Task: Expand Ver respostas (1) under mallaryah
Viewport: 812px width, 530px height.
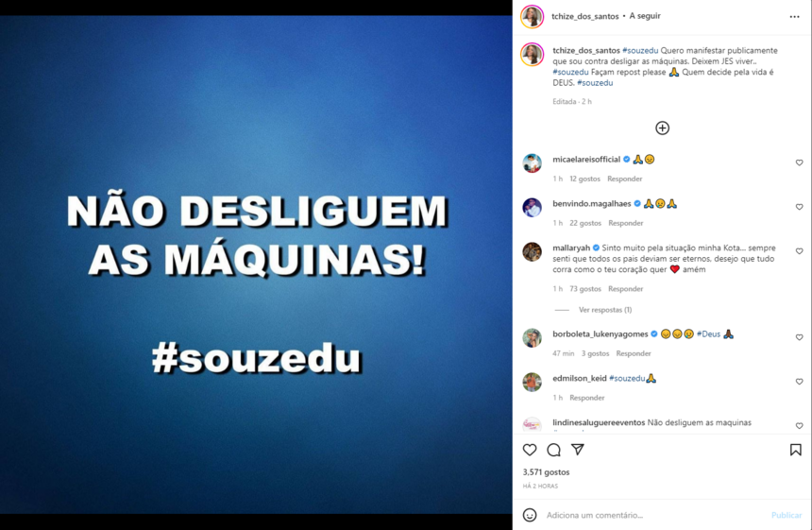Action: pyautogui.click(x=605, y=310)
